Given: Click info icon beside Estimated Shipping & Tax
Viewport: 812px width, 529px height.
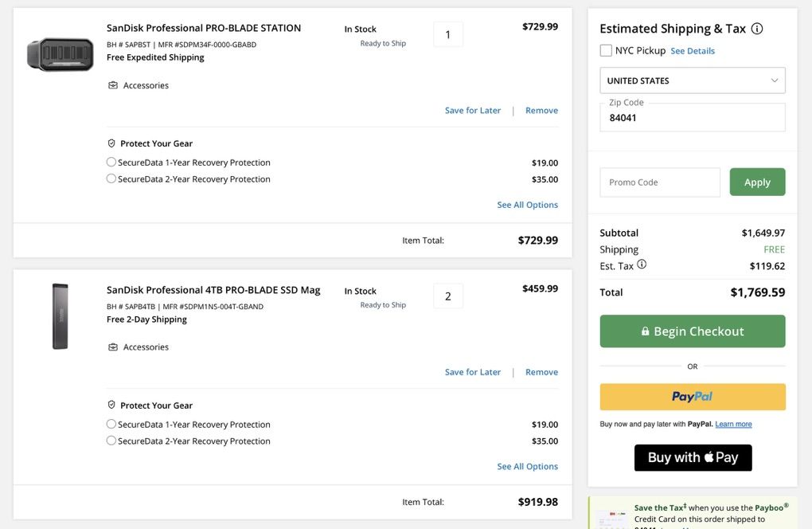Looking at the screenshot, I should 756,29.
